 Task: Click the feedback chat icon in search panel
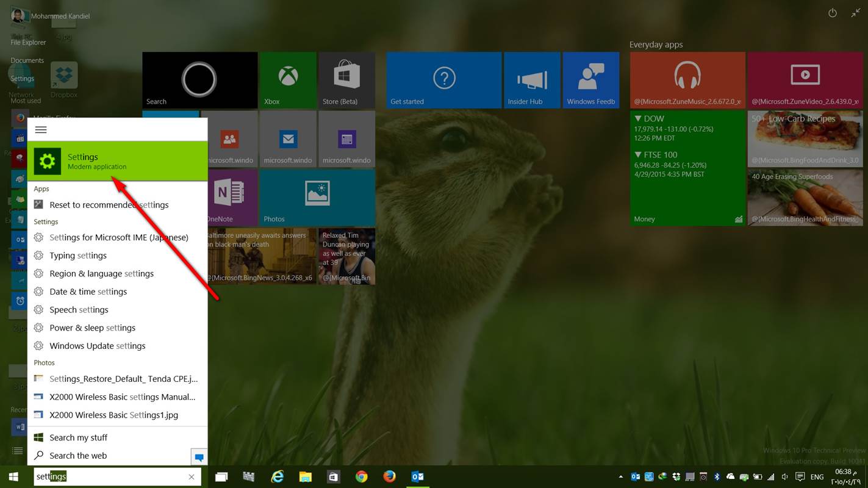pyautogui.click(x=199, y=457)
